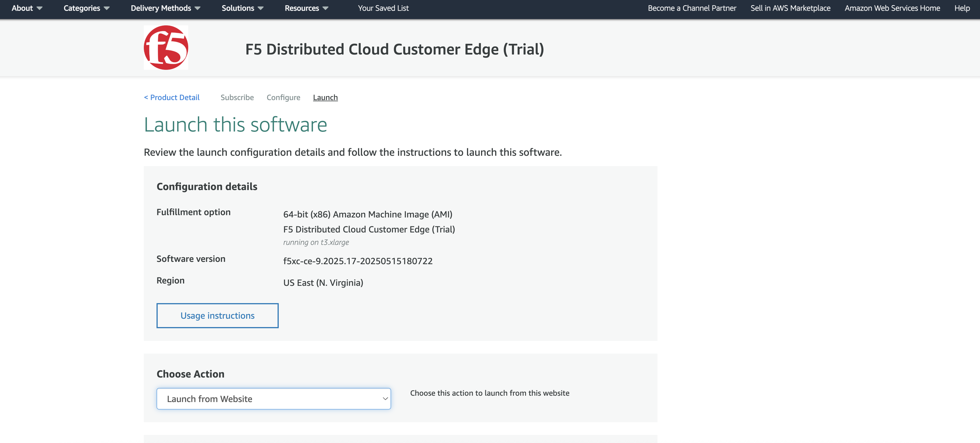Open the Resources dropdown
980x443 pixels.
coord(306,8)
